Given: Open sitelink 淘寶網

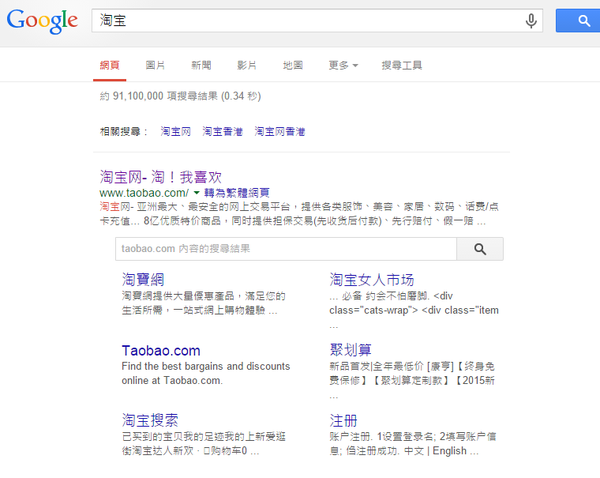Looking at the screenshot, I should [x=143, y=279].
